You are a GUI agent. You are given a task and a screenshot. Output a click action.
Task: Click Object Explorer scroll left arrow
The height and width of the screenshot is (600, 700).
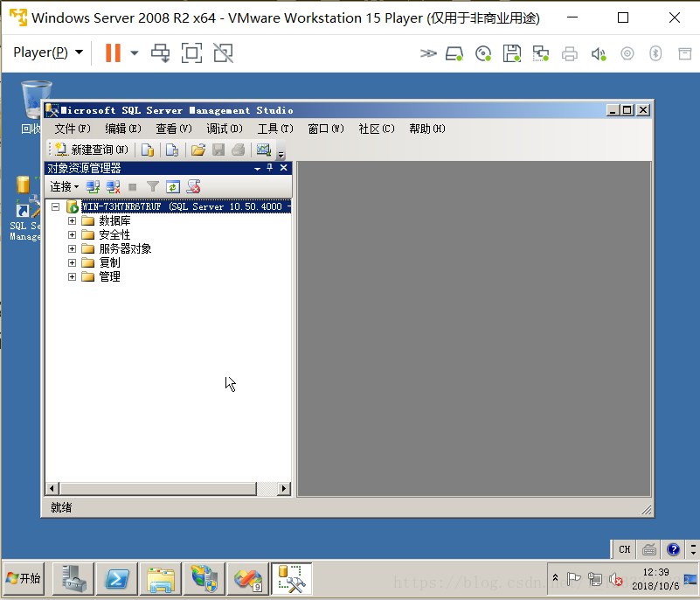click(52, 489)
